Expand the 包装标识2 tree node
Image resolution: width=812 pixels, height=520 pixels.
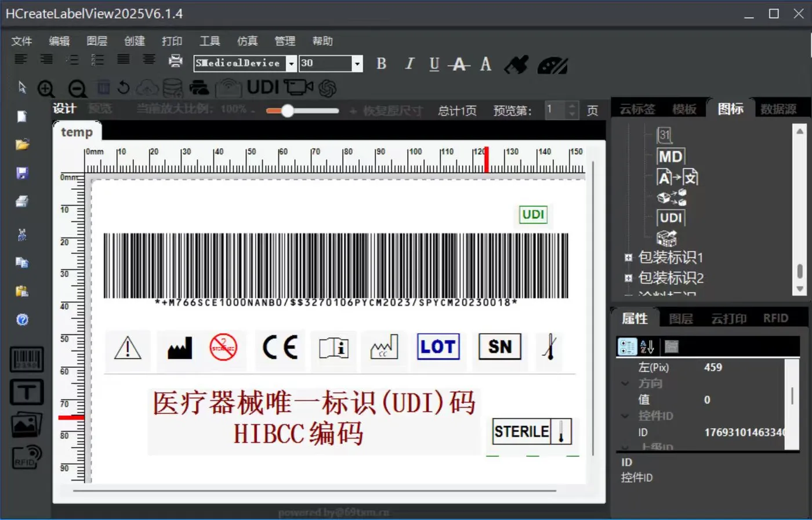[628, 279]
